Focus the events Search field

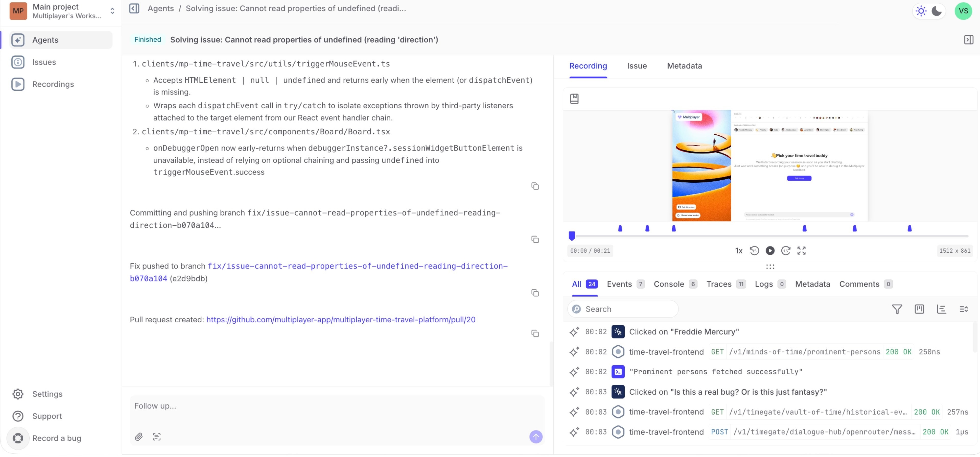622,310
